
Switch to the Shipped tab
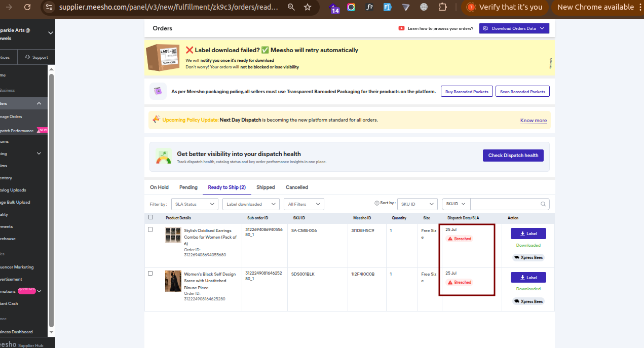pyautogui.click(x=266, y=187)
